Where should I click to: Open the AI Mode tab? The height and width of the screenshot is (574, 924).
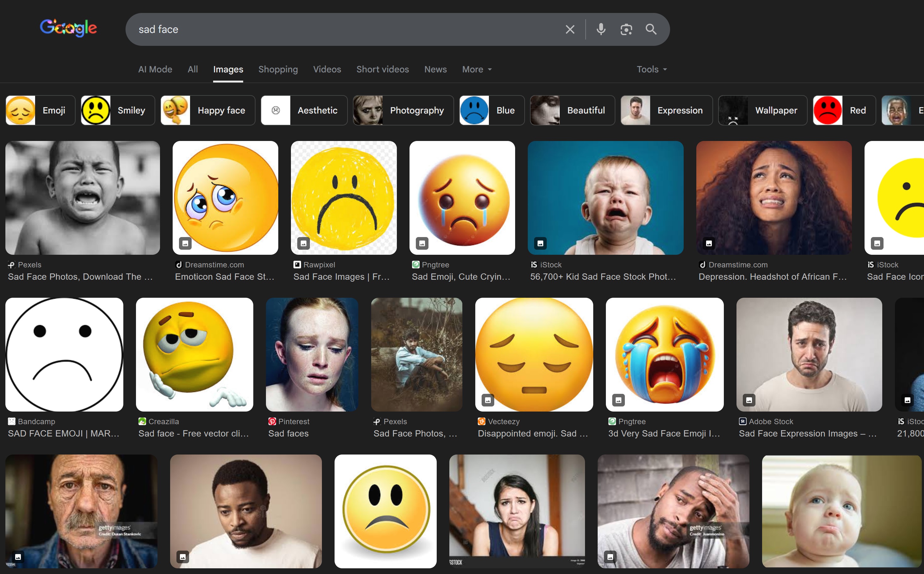coord(155,69)
